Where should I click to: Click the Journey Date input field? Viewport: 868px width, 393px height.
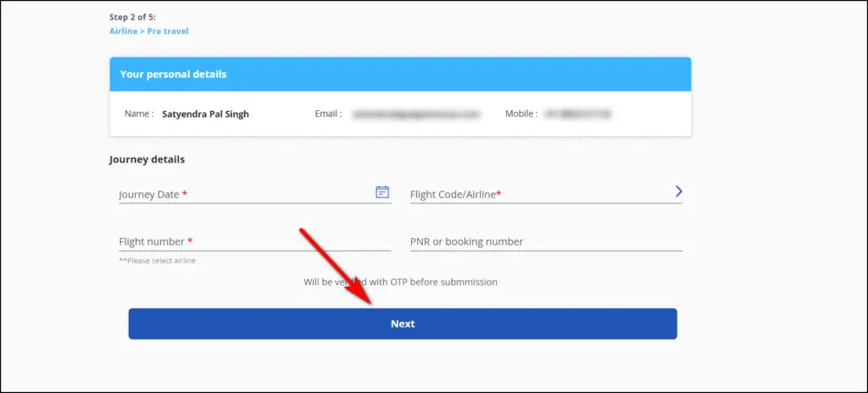tap(254, 194)
